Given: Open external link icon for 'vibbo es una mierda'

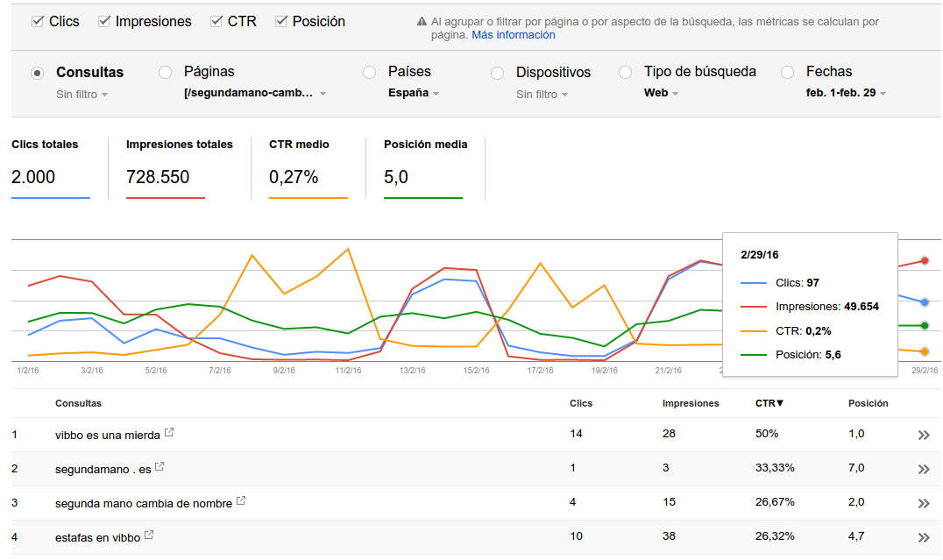Looking at the screenshot, I should point(169,432).
